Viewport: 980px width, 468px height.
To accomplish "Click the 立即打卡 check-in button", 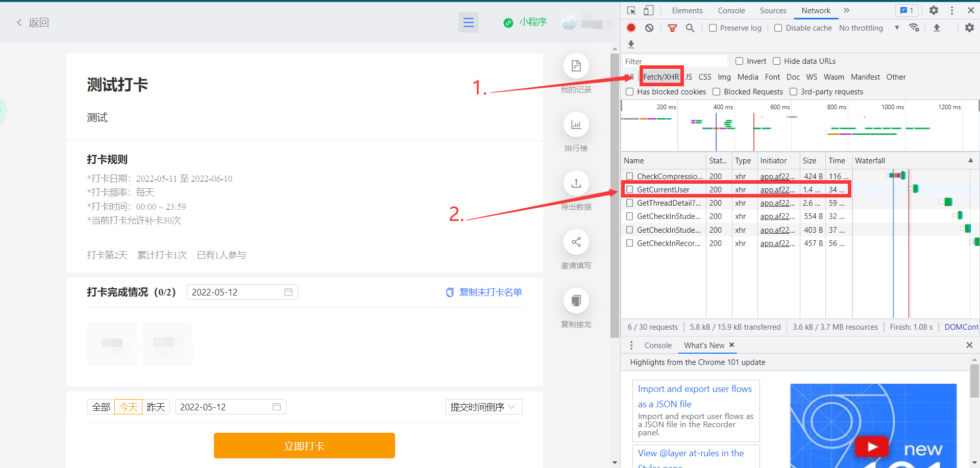I will (x=304, y=445).
